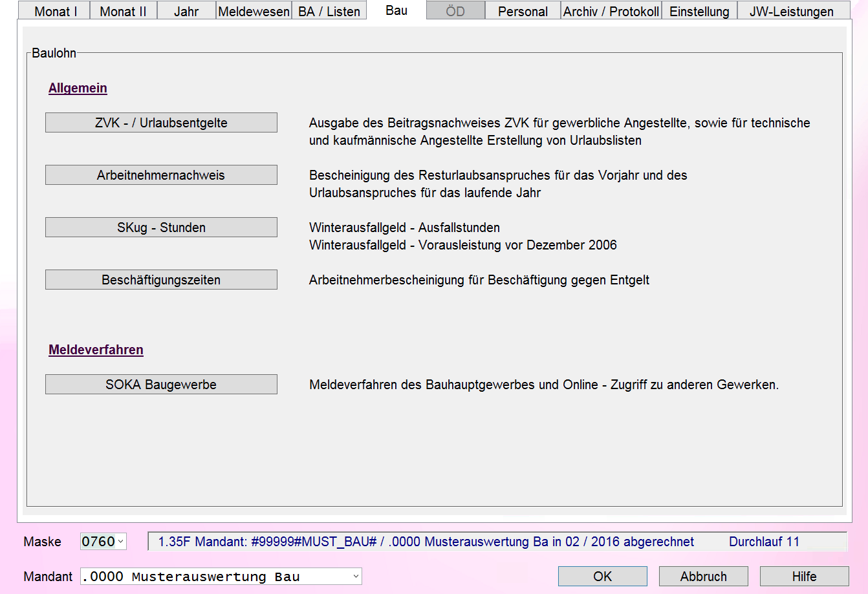Click the 'Mandant' label beside the dropdown
The image size is (868, 594).
pyautogui.click(x=48, y=577)
